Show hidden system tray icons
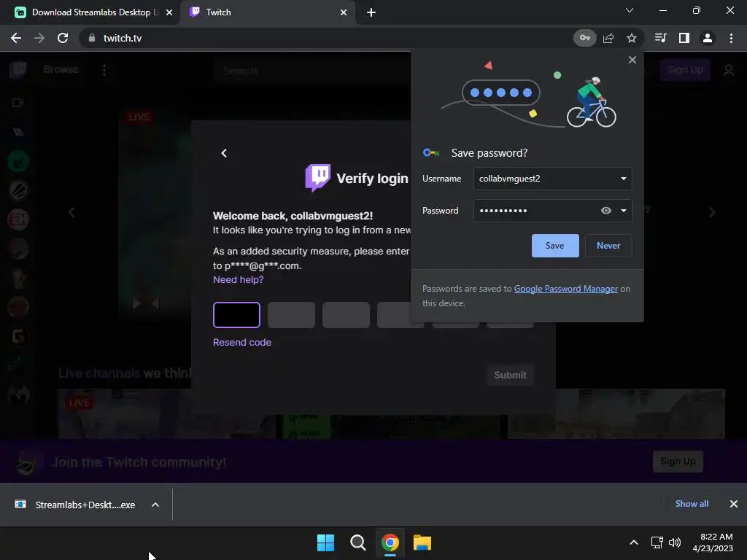 pyautogui.click(x=634, y=542)
